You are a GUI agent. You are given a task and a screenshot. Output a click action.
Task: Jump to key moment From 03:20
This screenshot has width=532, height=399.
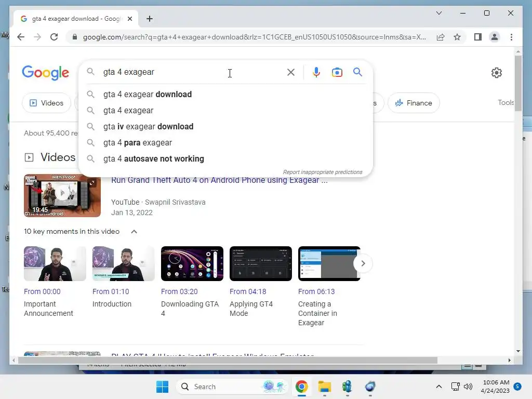(x=179, y=291)
